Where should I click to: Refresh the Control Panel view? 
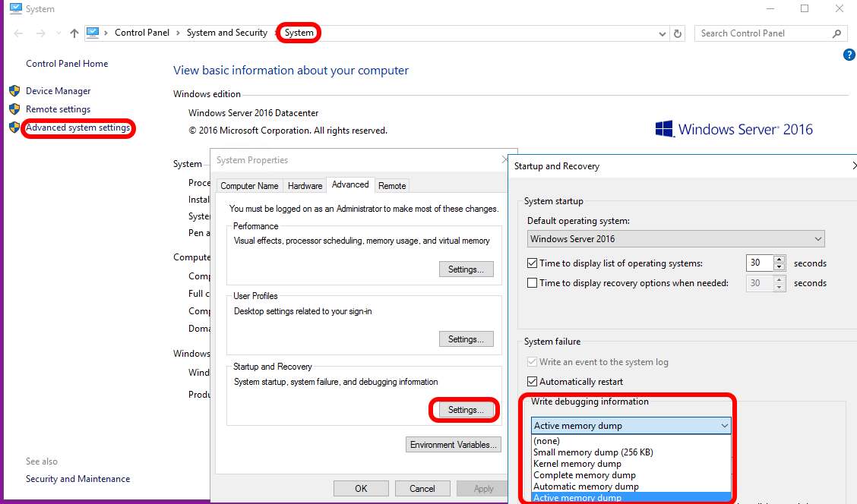[x=677, y=33]
